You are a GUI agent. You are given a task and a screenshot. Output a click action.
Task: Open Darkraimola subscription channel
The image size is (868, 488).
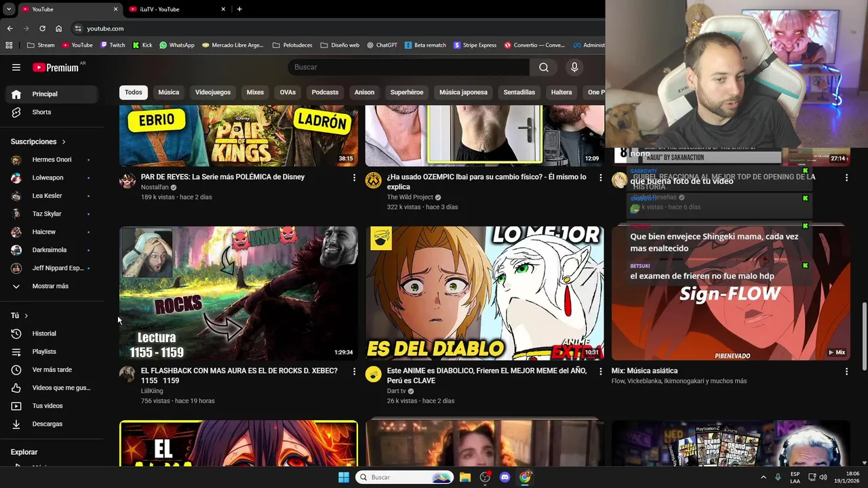pos(52,250)
